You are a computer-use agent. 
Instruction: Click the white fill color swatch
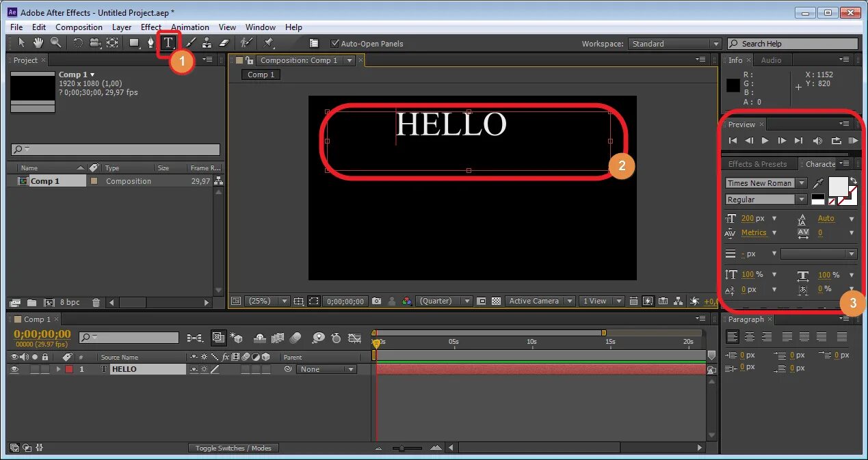pyautogui.click(x=838, y=187)
